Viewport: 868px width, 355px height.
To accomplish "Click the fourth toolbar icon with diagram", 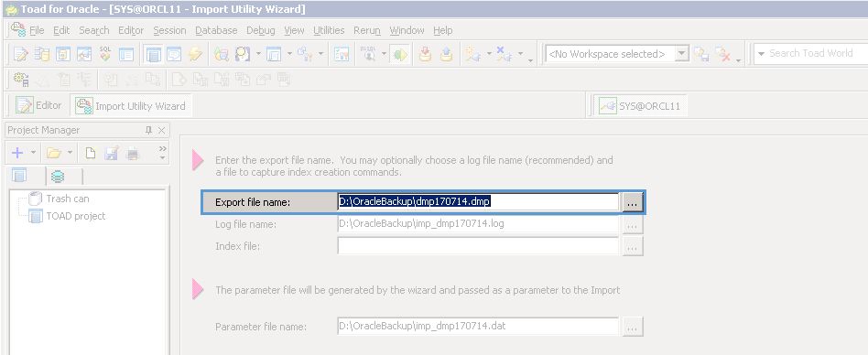I will (x=84, y=54).
